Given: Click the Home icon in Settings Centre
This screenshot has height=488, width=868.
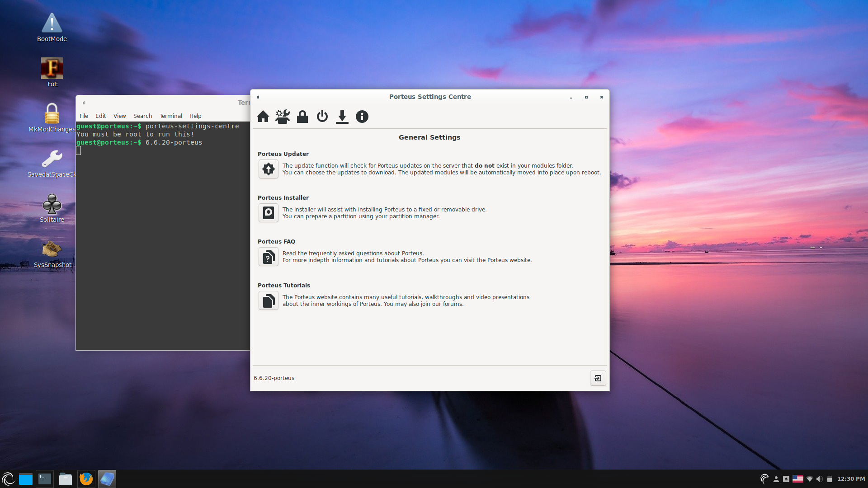Looking at the screenshot, I should point(263,117).
